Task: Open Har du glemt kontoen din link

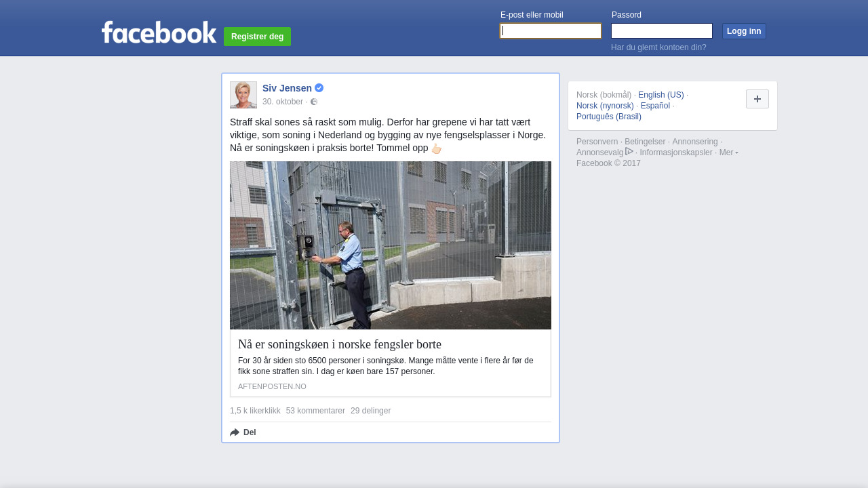Action: [658, 47]
